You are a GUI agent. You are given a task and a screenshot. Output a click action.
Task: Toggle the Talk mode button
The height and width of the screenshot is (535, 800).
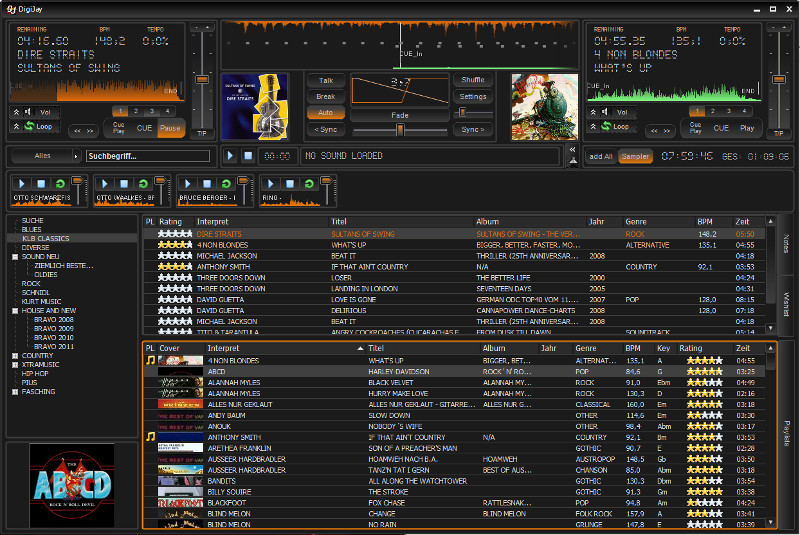(x=326, y=81)
